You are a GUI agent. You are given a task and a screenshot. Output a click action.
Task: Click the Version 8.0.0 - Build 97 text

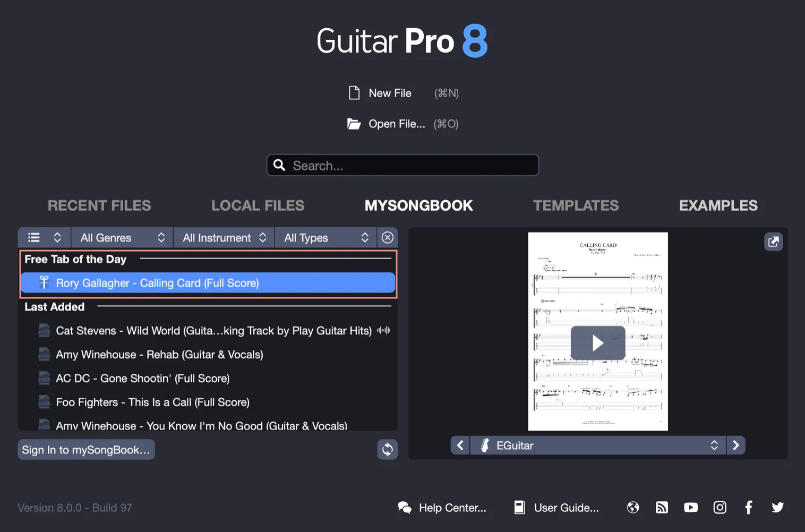pos(75,508)
